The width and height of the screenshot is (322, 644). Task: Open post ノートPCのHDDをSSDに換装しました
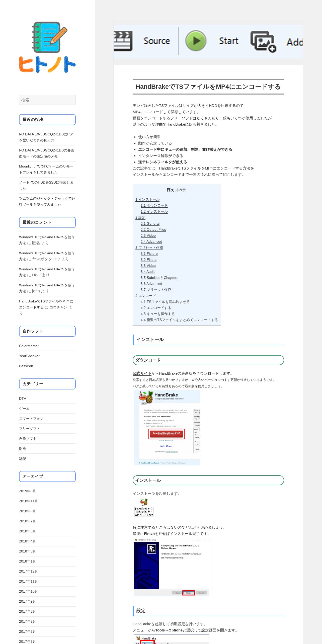46,185
